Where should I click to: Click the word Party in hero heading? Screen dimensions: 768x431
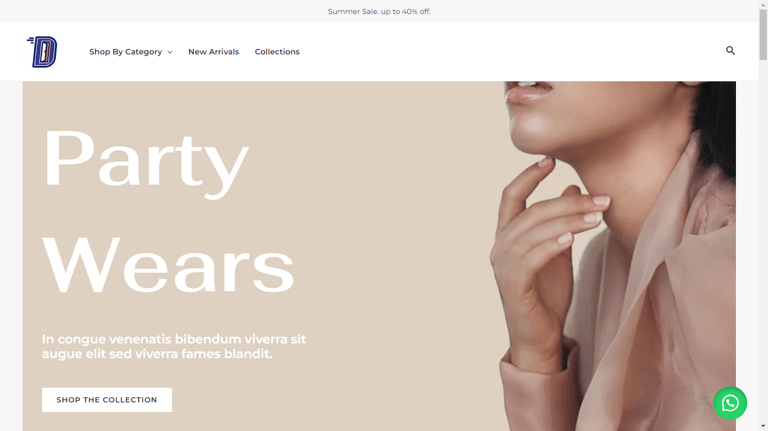click(x=145, y=162)
